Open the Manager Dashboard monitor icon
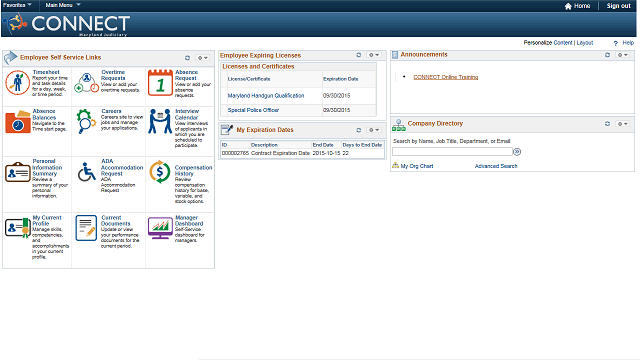This screenshot has width=640, height=360. [160, 228]
